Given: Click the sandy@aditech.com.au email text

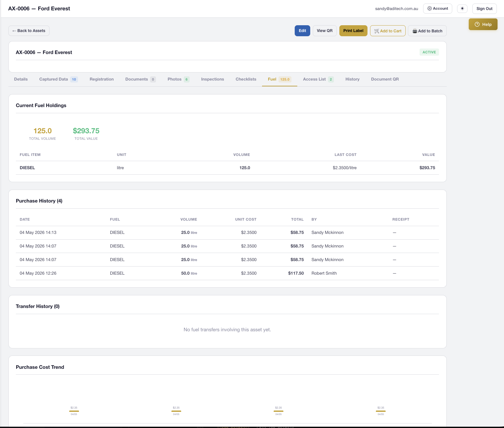Looking at the screenshot, I should tap(397, 9).
